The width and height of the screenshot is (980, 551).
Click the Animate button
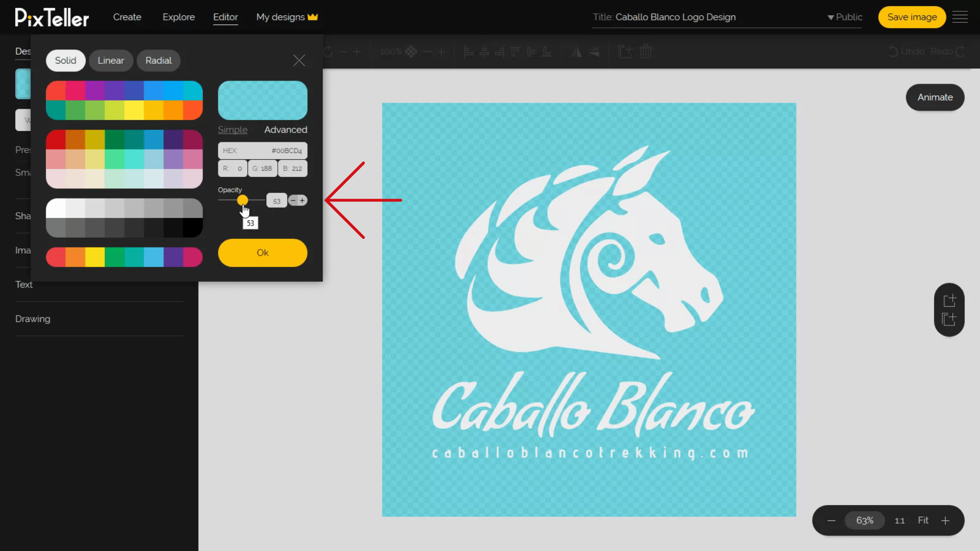point(935,97)
